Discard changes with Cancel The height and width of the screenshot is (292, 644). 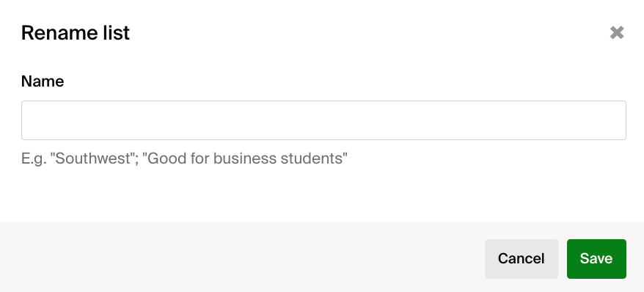[x=522, y=259]
